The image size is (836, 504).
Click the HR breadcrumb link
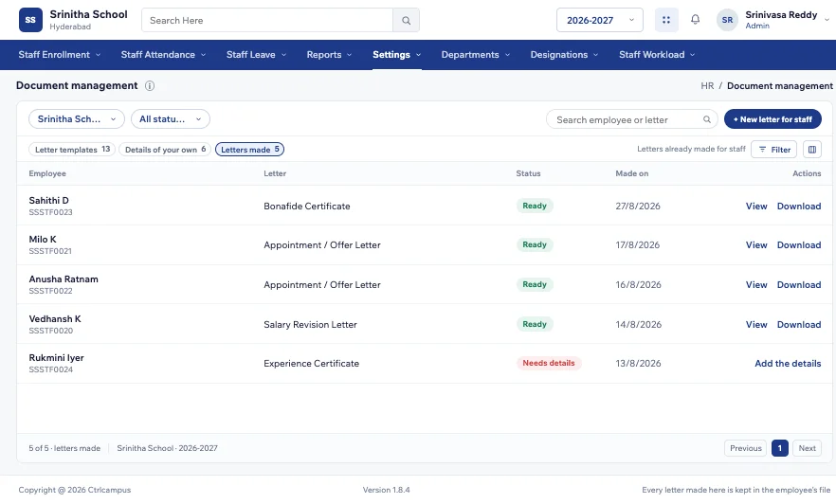tap(707, 86)
